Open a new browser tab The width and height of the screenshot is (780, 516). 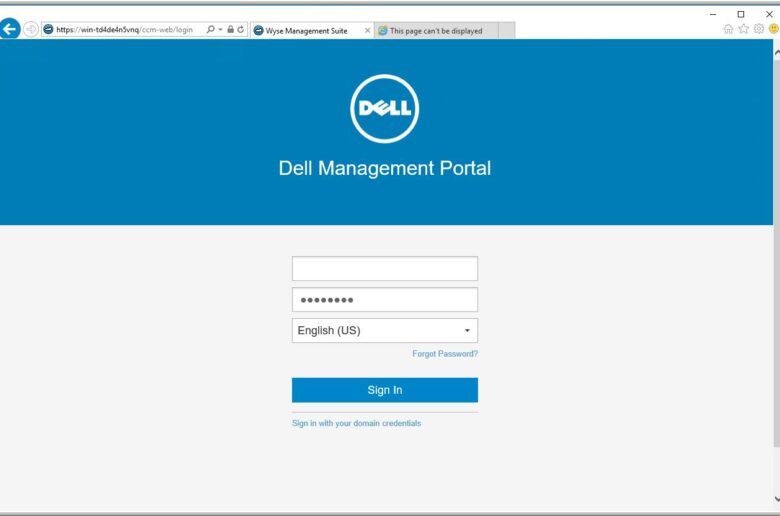506,30
